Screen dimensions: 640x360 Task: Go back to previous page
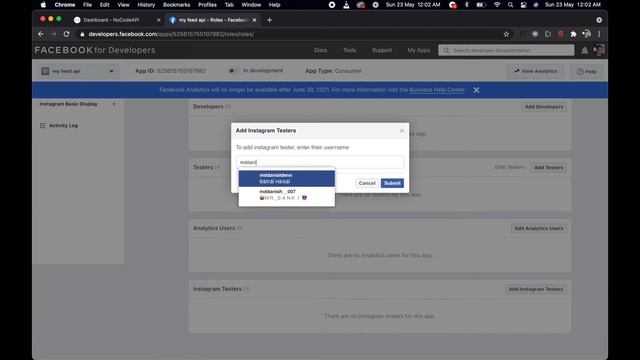tap(41, 34)
